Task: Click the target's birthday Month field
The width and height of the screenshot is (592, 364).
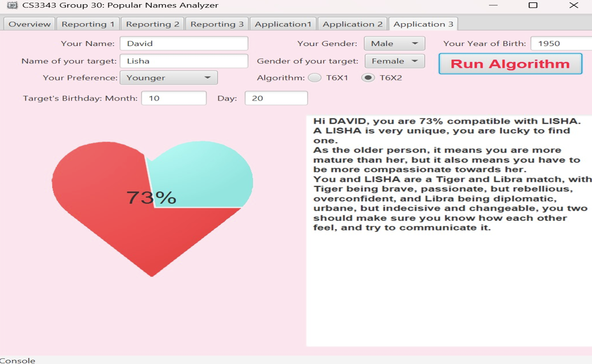Action: (x=174, y=98)
